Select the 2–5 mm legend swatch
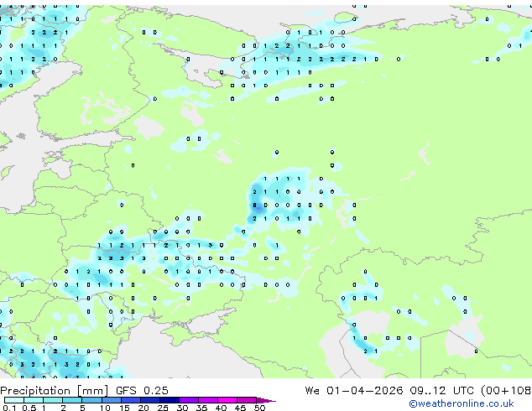 72,400
